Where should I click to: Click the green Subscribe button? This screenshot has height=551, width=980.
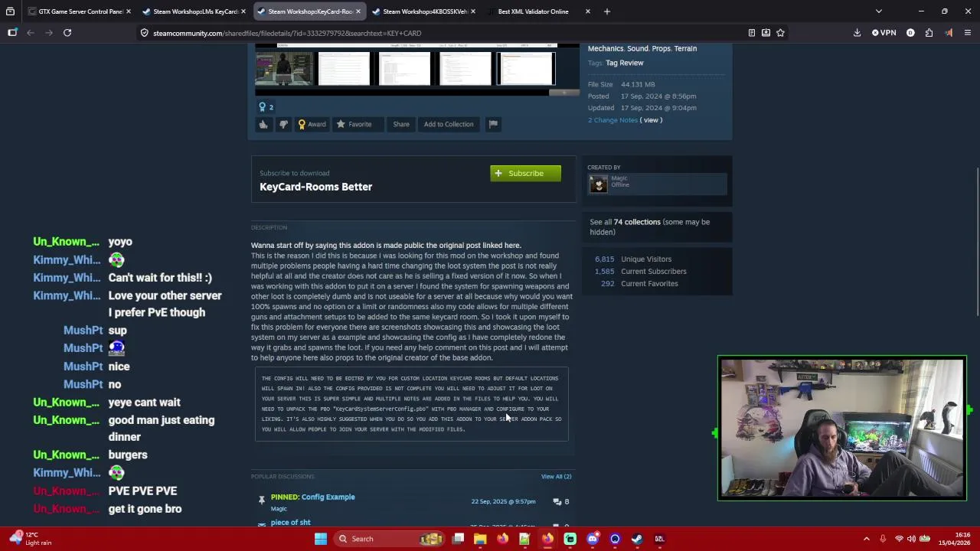(525, 173)
